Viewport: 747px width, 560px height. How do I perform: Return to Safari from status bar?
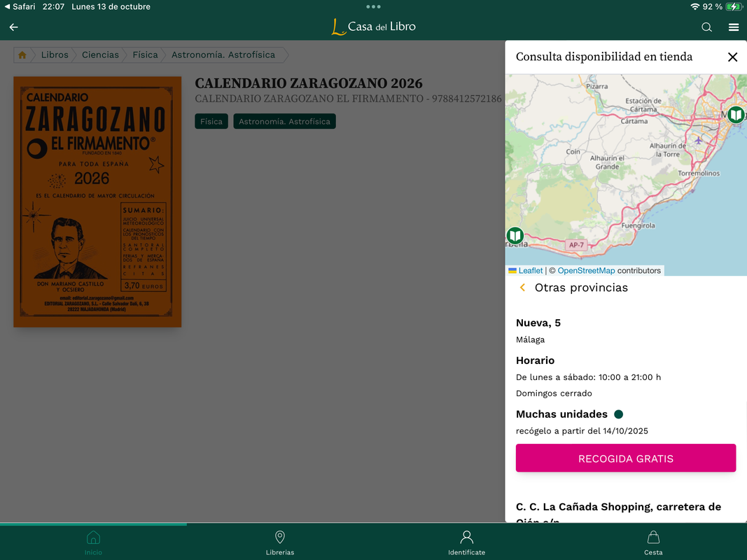pos(20,7)
